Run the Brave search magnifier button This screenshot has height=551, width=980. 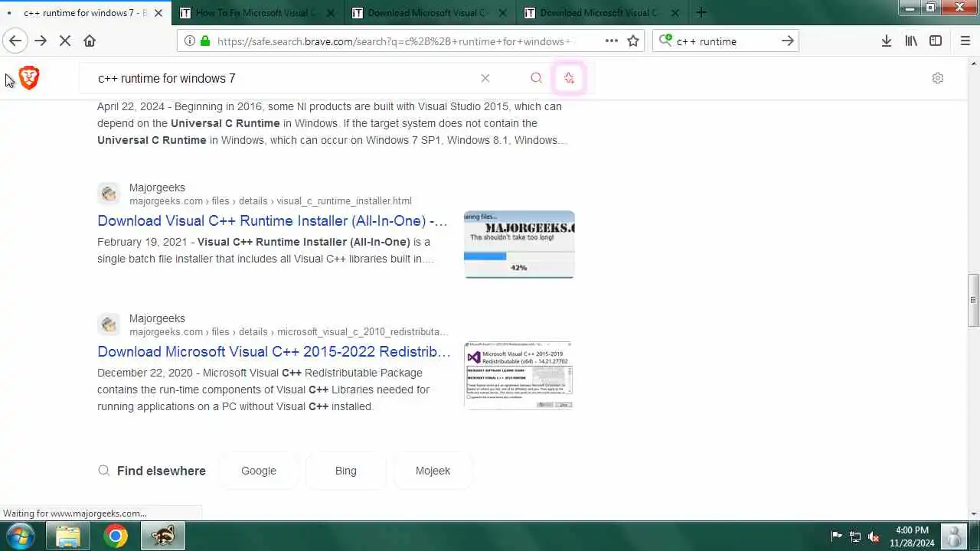[x=536, y=78]
